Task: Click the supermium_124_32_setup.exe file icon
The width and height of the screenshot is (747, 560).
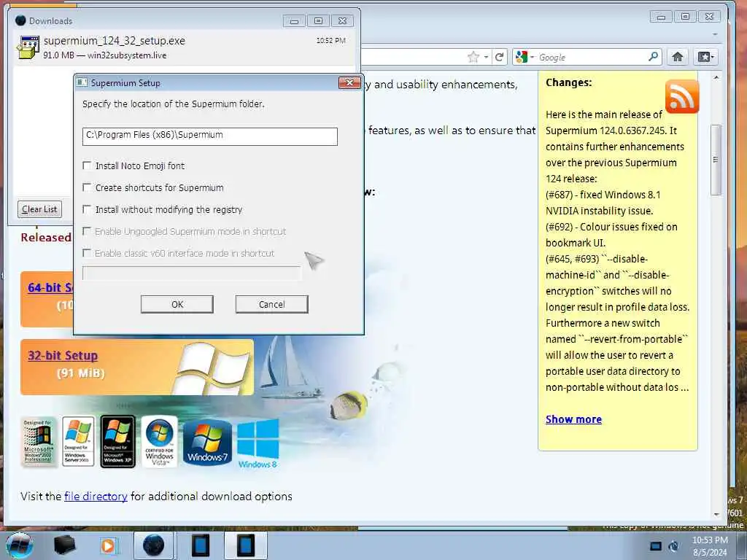Action: (x=28, y=47)
